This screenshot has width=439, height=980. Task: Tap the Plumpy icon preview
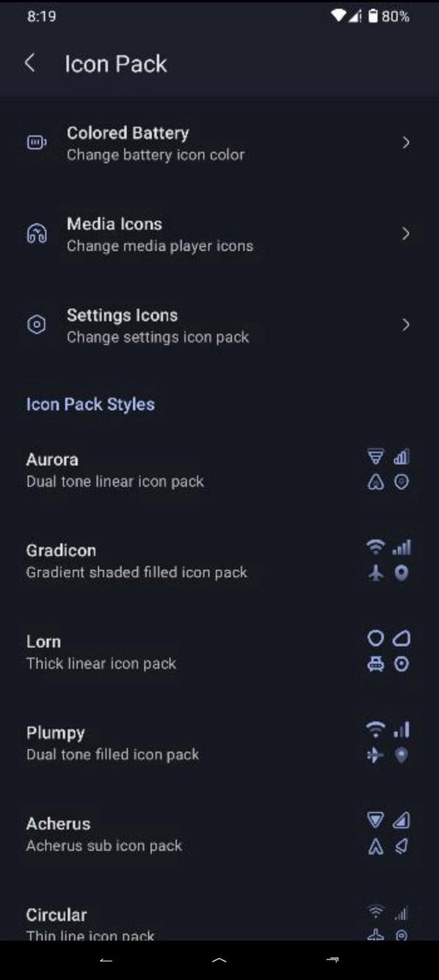click(x=388, y=742)
